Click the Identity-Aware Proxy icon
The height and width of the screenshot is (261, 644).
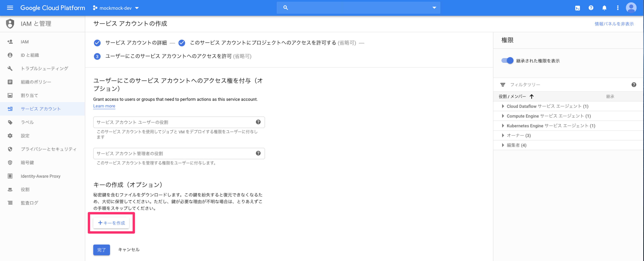(x=10, y=176)
